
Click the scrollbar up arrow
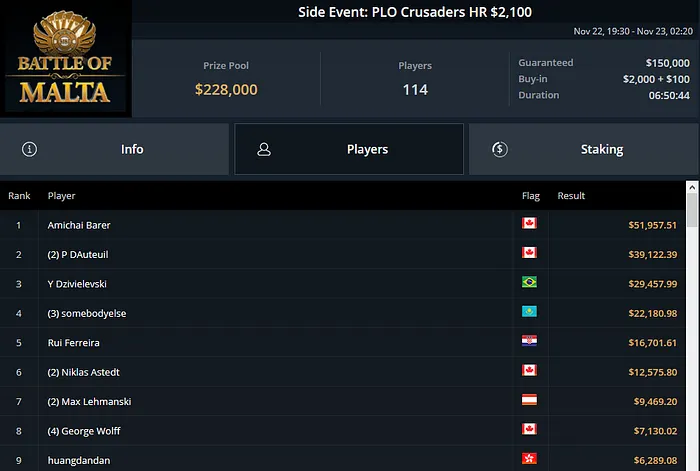click(693, 187)
